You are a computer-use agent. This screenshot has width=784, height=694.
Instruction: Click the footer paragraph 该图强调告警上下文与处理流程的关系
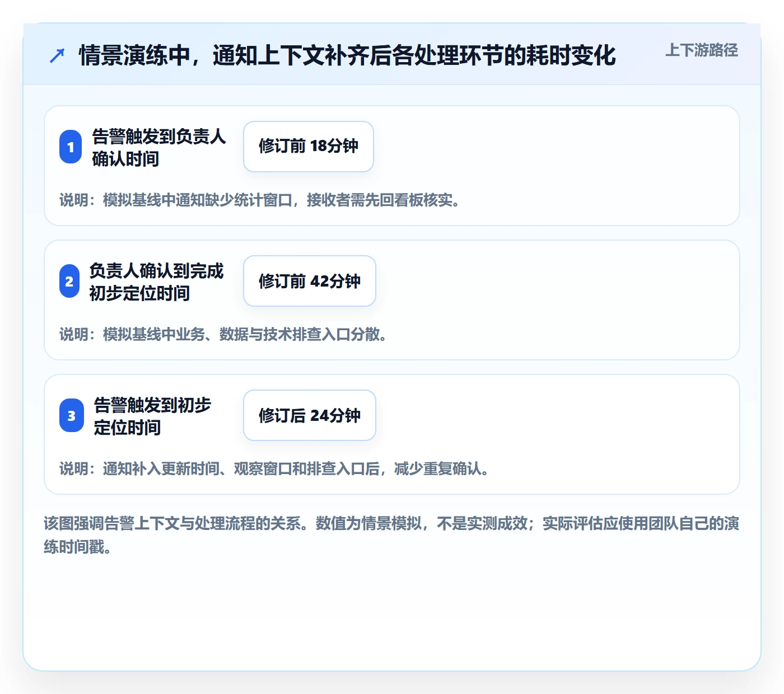click(x=391, y=535)
